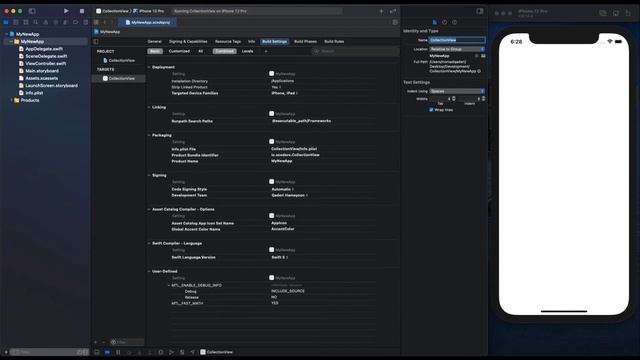Viewport: 640px width, 360px height.
Task: Click the editor options icon at tab bar right
Action: (395, 22)
